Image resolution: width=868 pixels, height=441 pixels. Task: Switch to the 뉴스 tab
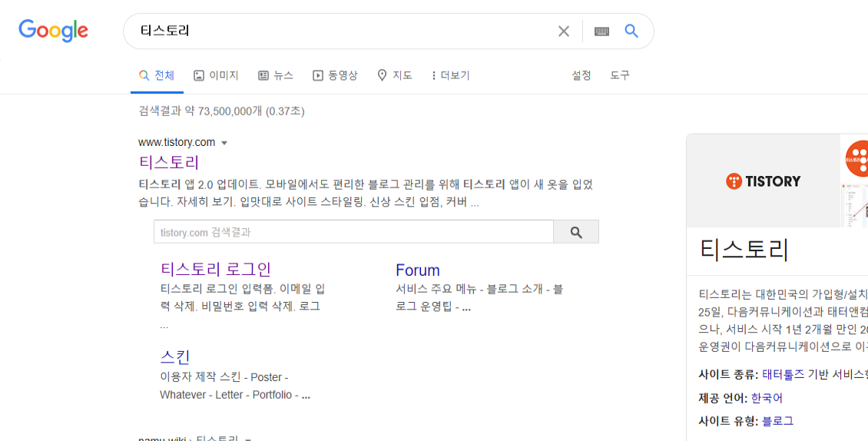pyautogui.click(x=276, y=75)
